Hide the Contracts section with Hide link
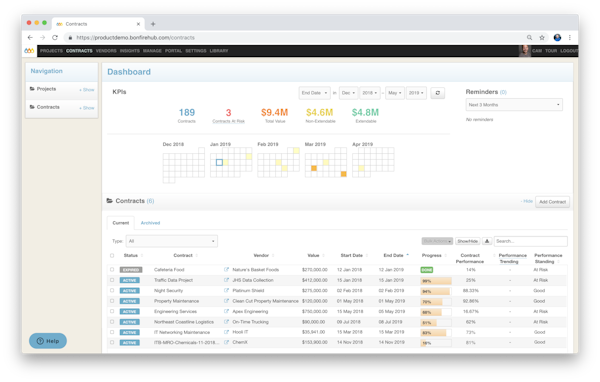600x382 pixels. point(527,201)
